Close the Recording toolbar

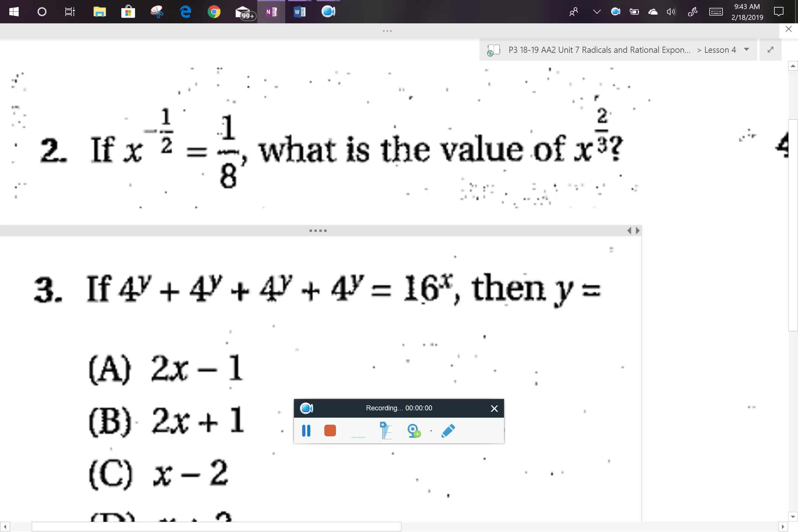pos(494,409)
